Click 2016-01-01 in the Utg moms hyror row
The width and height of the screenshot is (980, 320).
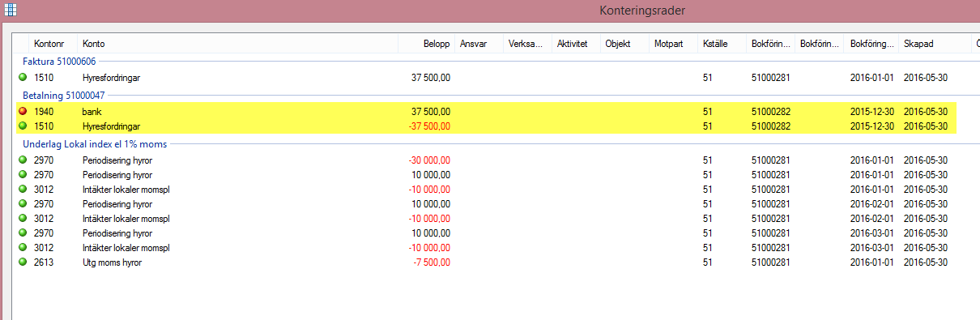click(872, 262)
